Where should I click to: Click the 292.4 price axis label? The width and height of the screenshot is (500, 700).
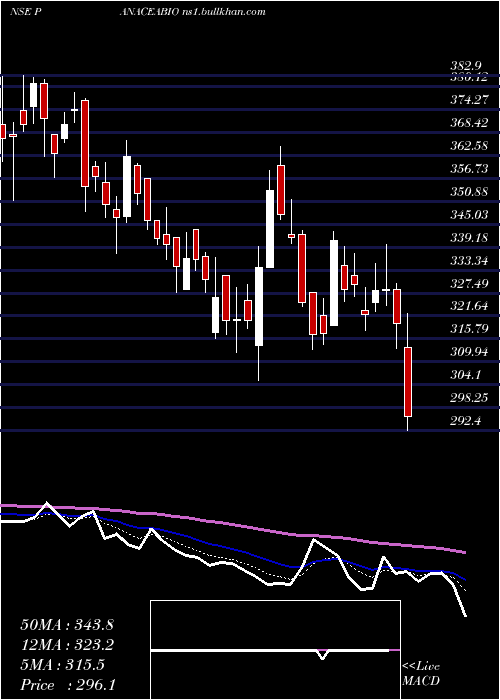(x=466, y=421)
